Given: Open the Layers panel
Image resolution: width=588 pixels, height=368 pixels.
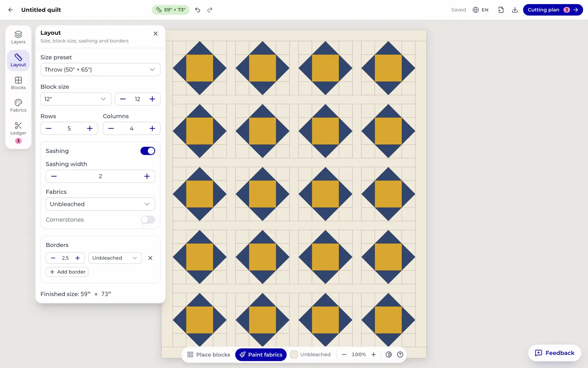Looking at the screenshot, I should pyautogui.click(x=18, y=37).
